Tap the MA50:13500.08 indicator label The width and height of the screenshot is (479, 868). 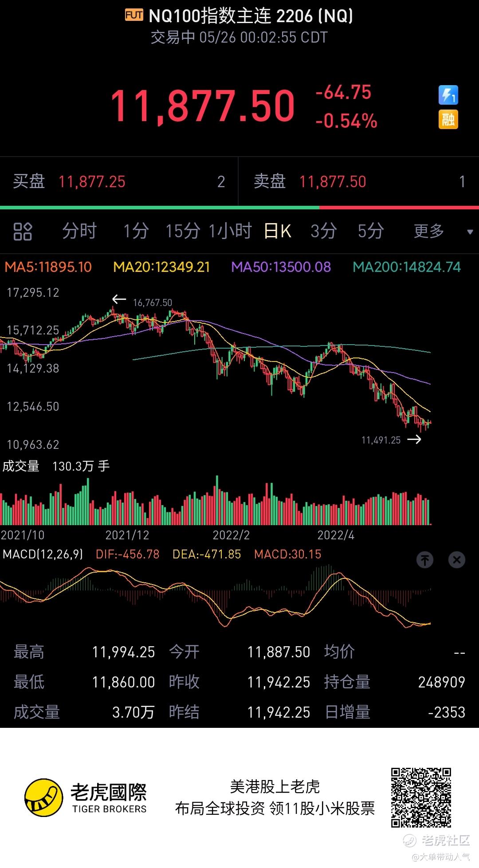tap(281, 267)
